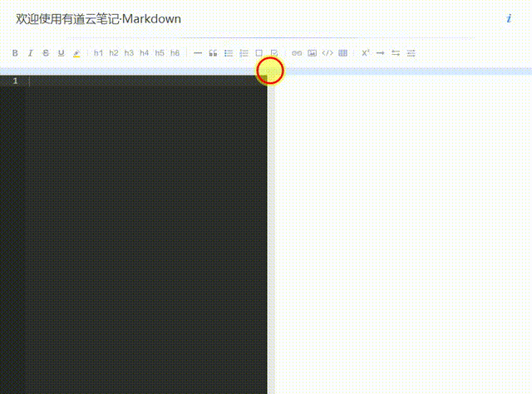Set heading level h3
The width and height of the screenshot is (532, 394).
coord(129,53)
